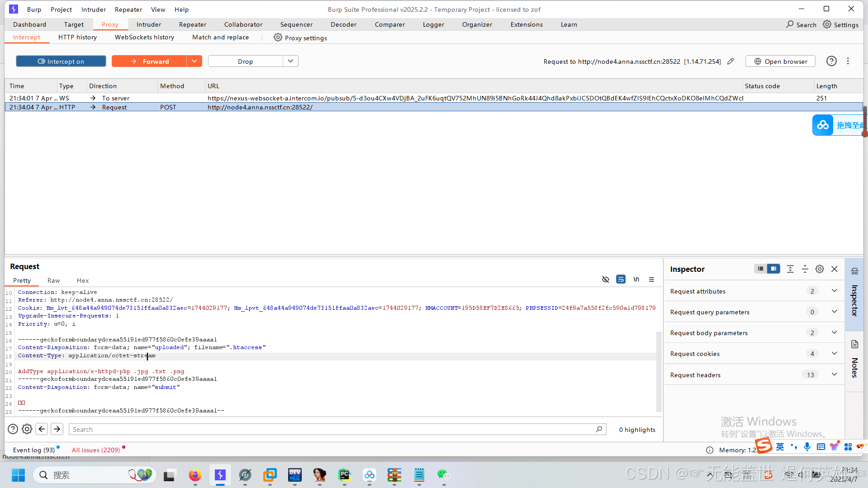Open Drop dropdown arrow
This screenshot has width=868, height=488.
(x=291, y=61)
